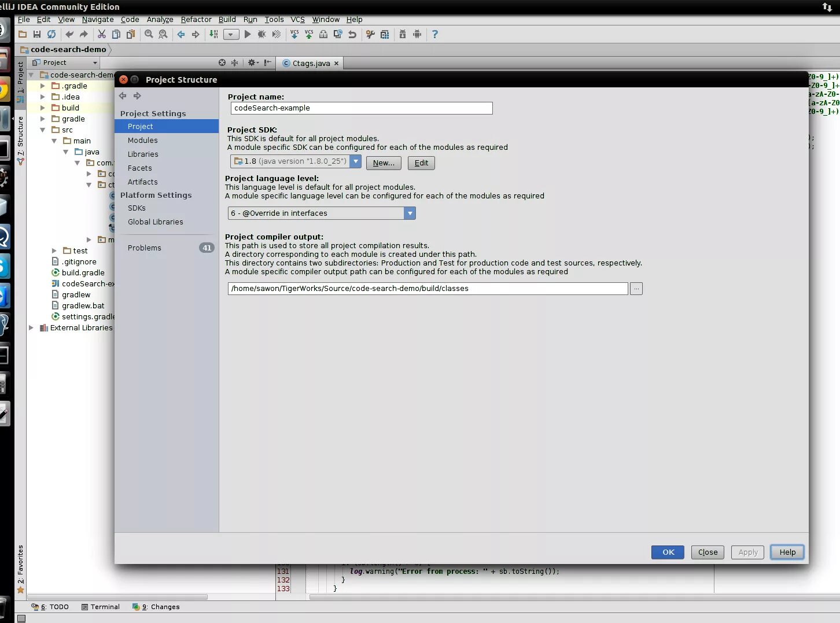Click the dialog Help button
Screen dimensions: 840x623
[x=787, y=552]
